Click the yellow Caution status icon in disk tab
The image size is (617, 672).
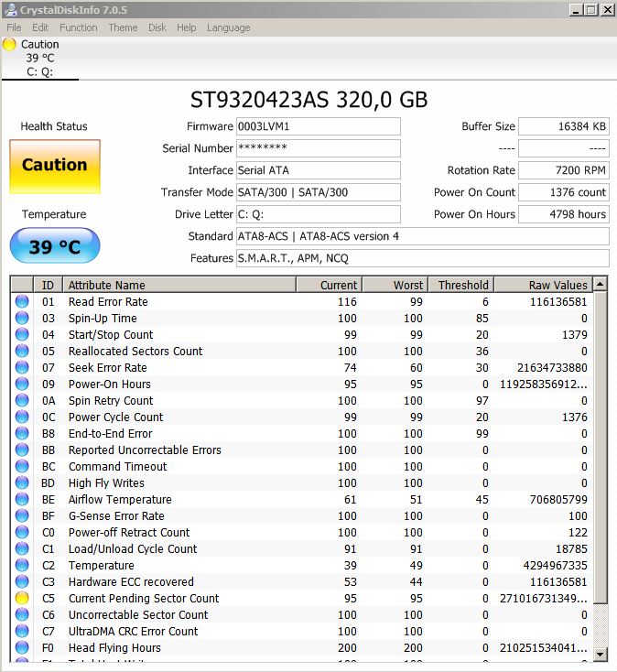pos(9,44)
